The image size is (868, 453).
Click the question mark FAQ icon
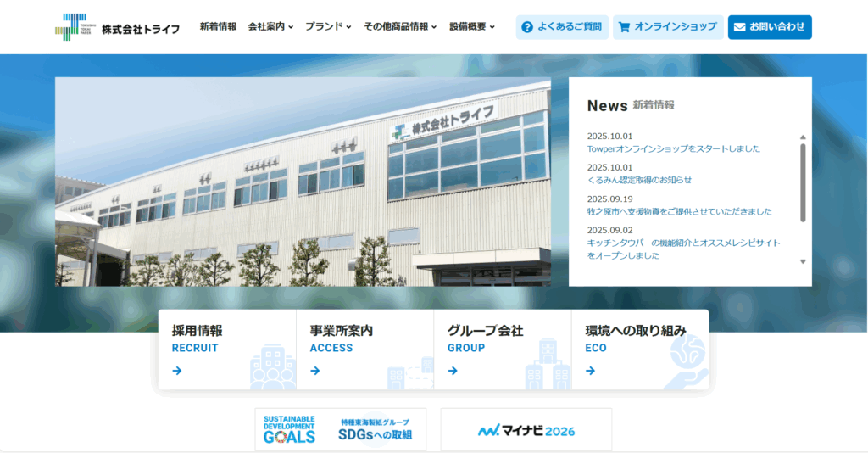click(x=527, y=27)
